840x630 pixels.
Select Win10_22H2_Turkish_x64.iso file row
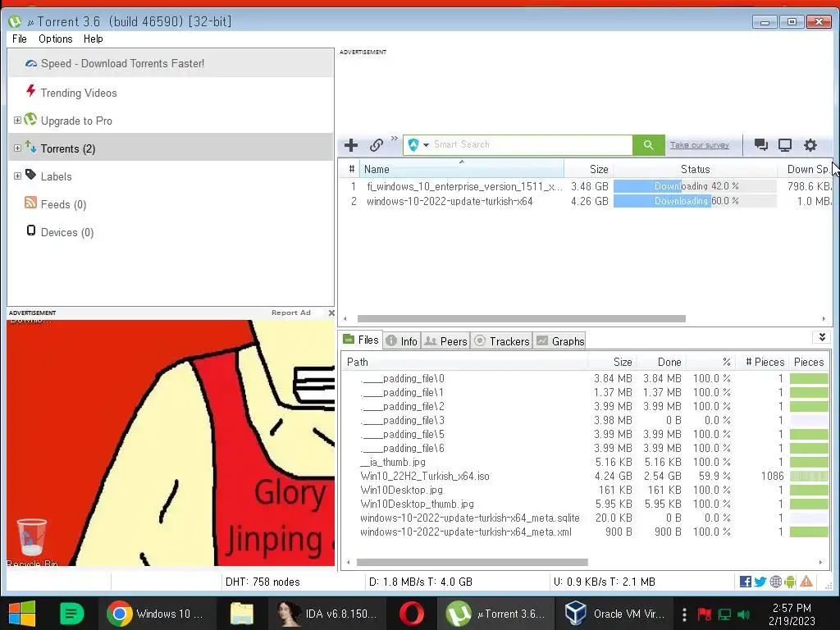585,477
